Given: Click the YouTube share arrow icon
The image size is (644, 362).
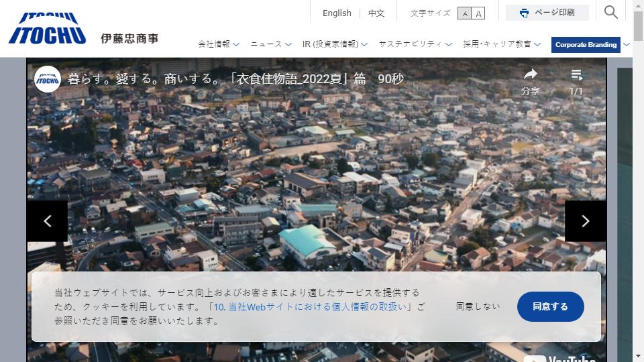Looking at the screenshot, I should pyautogui.click(x=530, y=75).
